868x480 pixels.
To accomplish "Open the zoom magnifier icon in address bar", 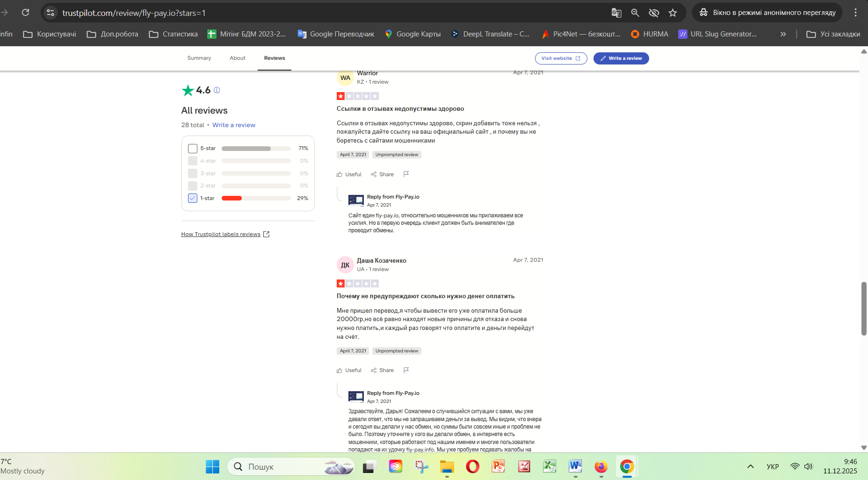I will 635,13.
